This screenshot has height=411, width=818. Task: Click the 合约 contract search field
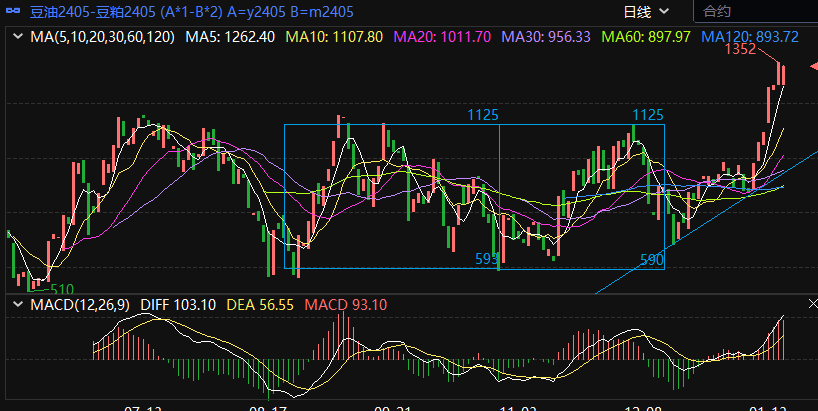tap(755, 12)
